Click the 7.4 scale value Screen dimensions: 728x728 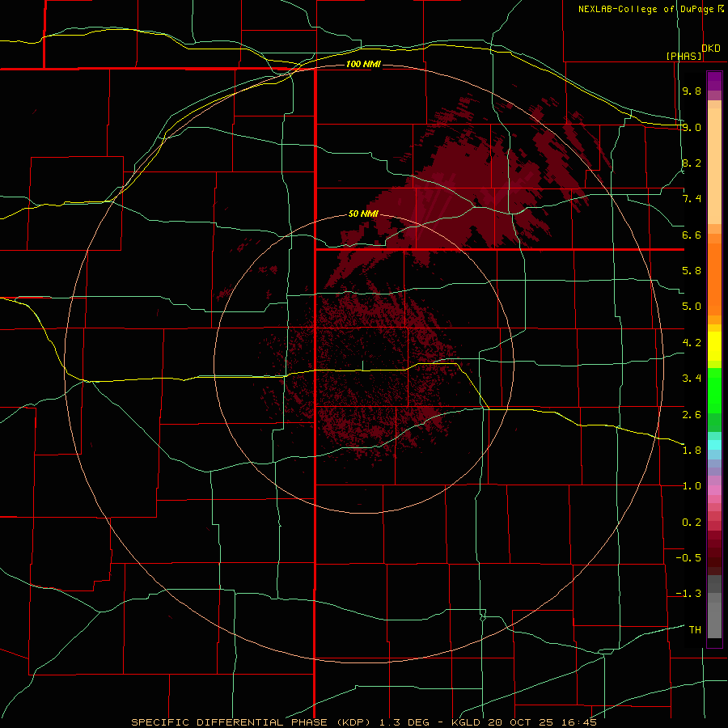tap(691, 199)
